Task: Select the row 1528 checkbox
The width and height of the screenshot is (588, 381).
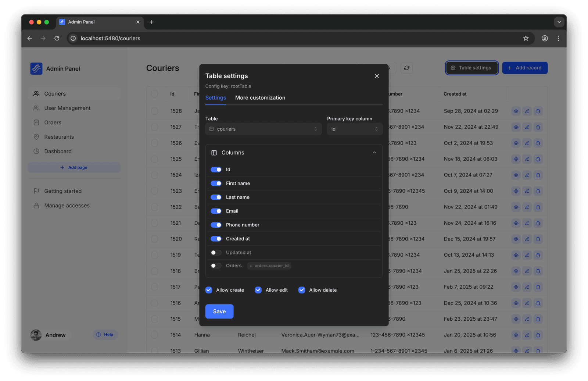Action: (x=155, y=111)
